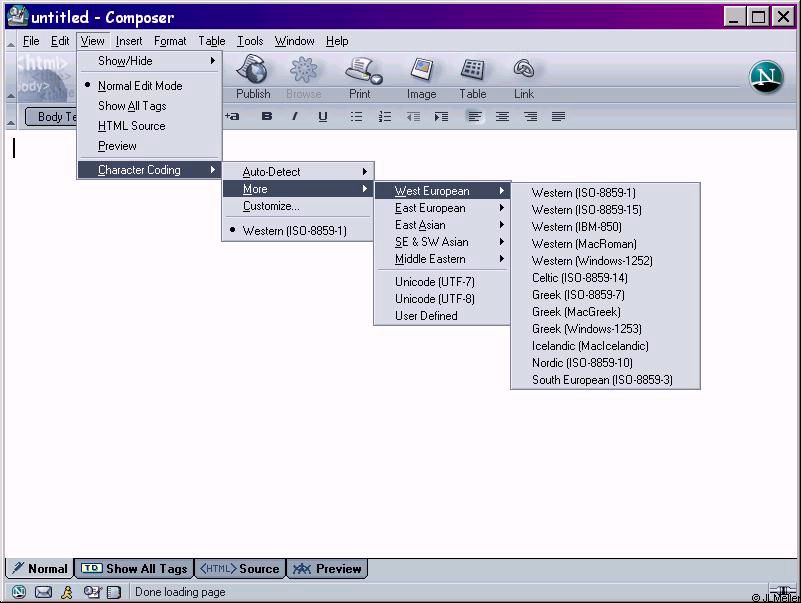Apply numbered list formatting
The width and height of the screenshot is (801, 603).
385,117
